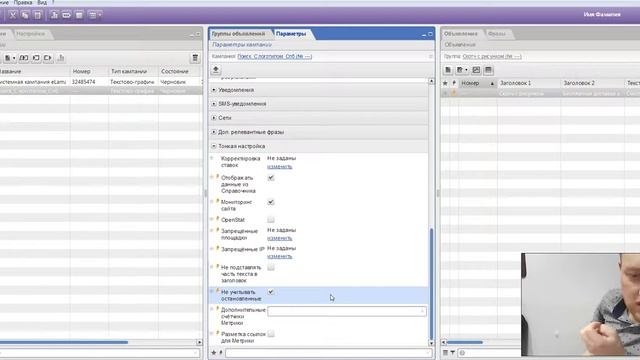Switch to 'Группы объявлений' tab
This screenshot has height=360, width=640.
click(238, 34)
